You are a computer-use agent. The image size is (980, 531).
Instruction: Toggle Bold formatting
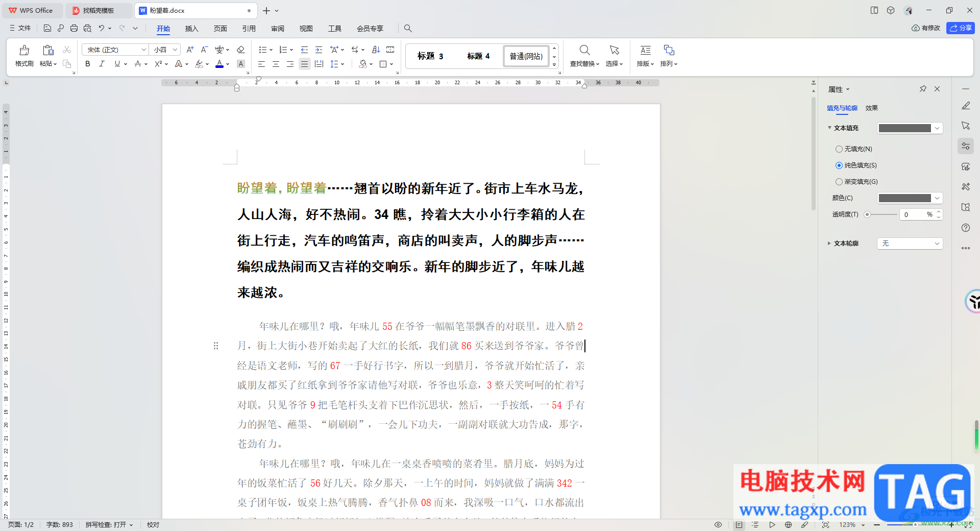(x=88, y=64)
